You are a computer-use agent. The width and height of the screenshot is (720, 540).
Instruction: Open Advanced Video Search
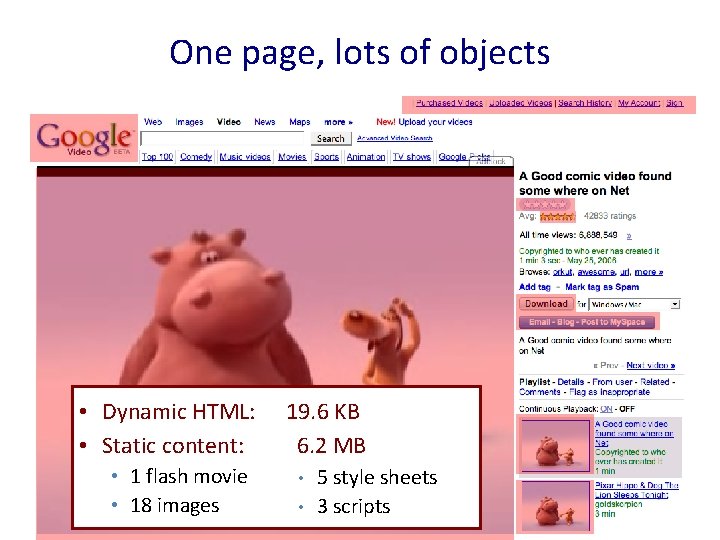395,138
